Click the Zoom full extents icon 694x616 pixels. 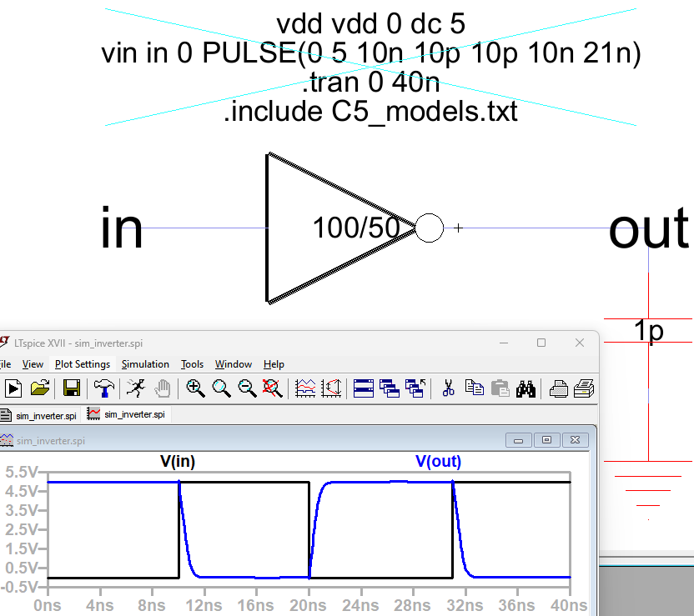coord(271,388)
